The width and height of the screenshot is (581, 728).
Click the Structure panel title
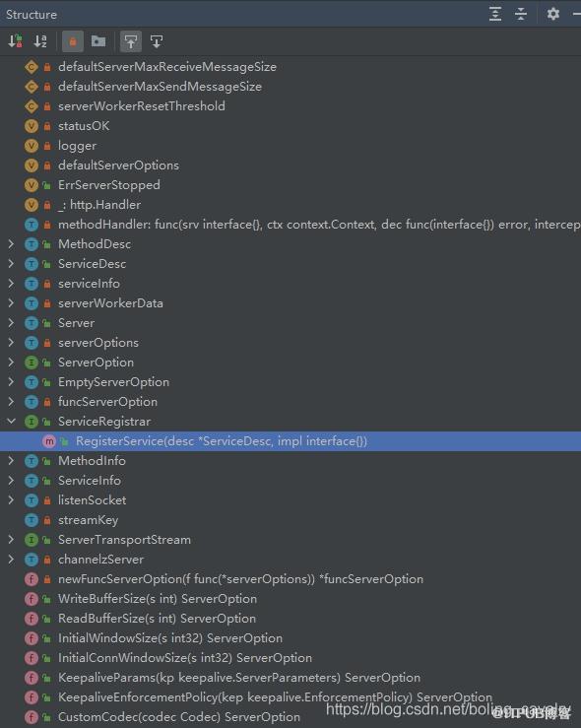click(32, 15)
